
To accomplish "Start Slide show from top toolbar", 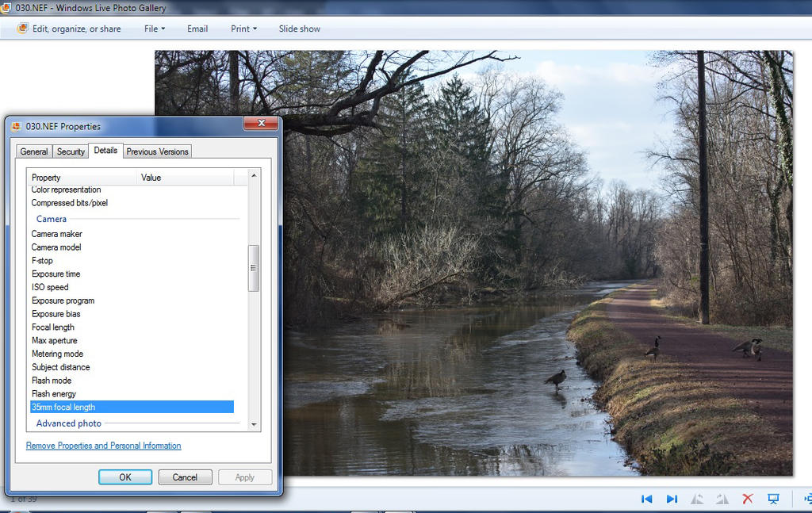I will [x=299, y=29].
